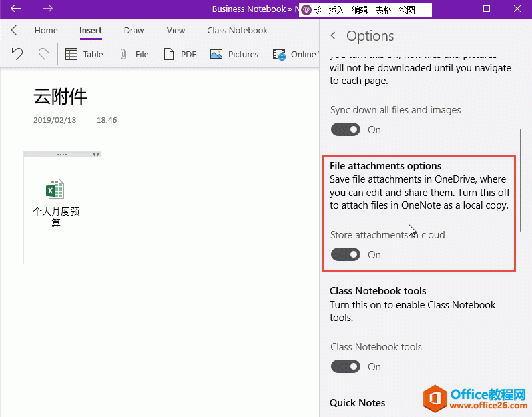Click the title bar forward arrow

(x=47, y=9)
